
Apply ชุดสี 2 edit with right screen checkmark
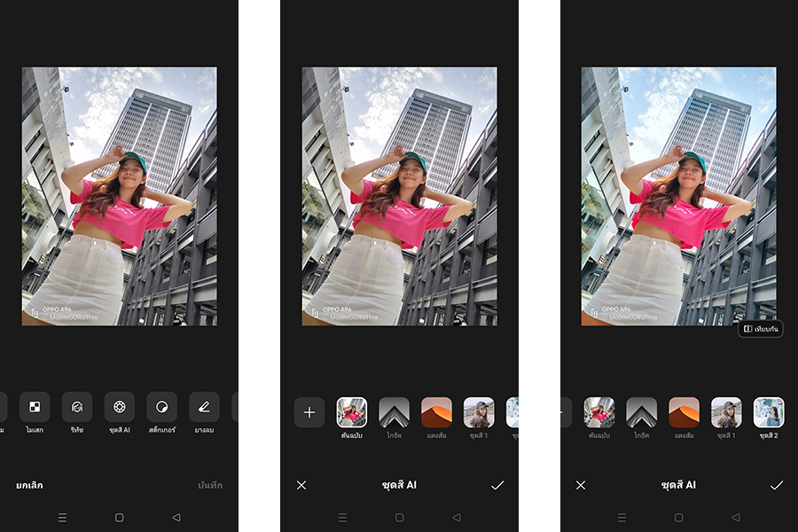pos(777,485)
